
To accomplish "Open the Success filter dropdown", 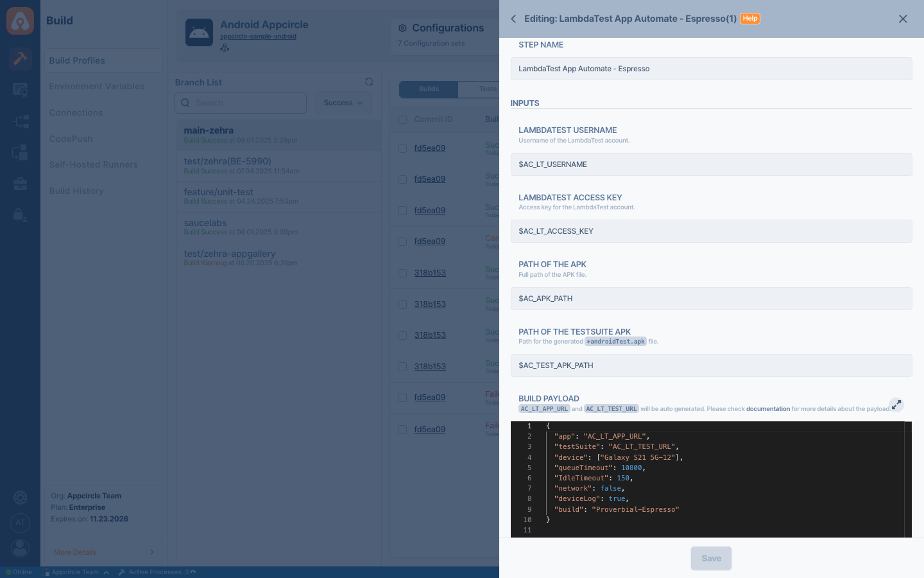I will (343, 103).
